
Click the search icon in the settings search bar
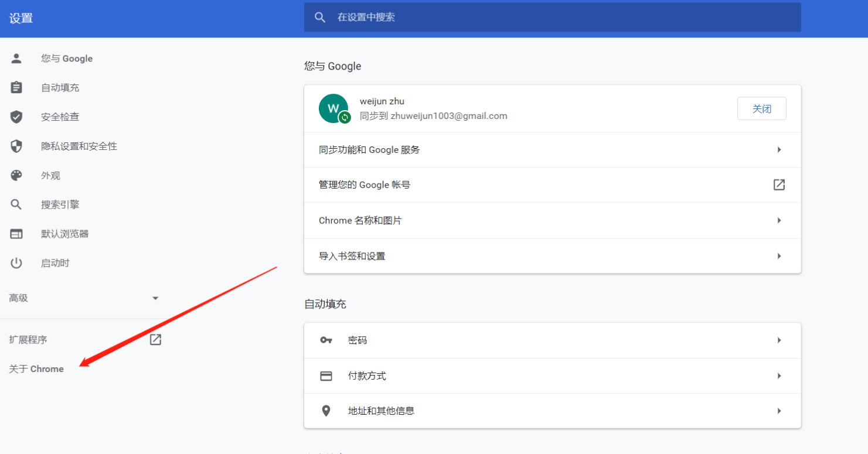(320, 18)
